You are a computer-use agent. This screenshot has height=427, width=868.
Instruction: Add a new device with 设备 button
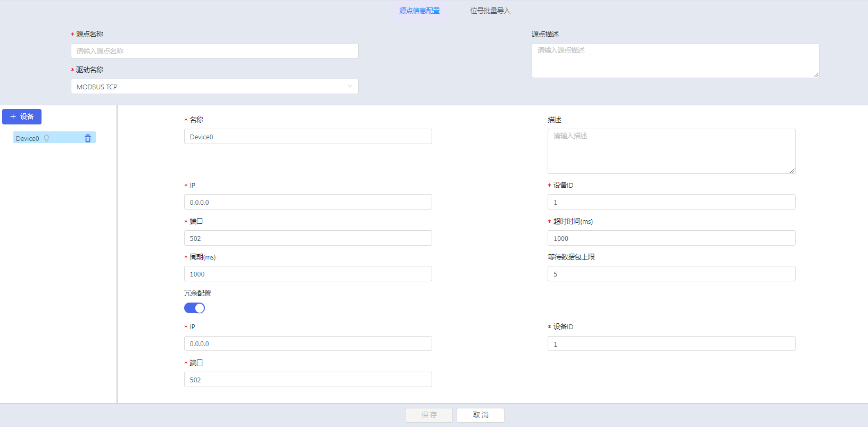(22, 116)
